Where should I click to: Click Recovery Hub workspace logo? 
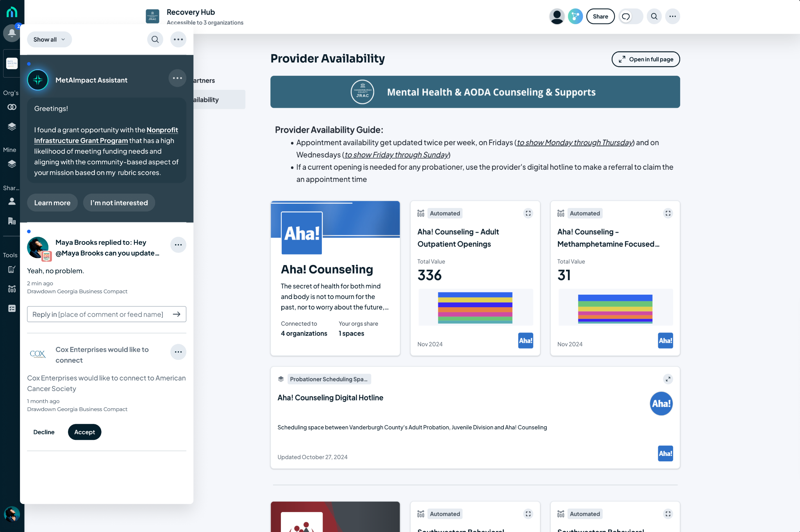pyautogui.click(x=152, y=16)
